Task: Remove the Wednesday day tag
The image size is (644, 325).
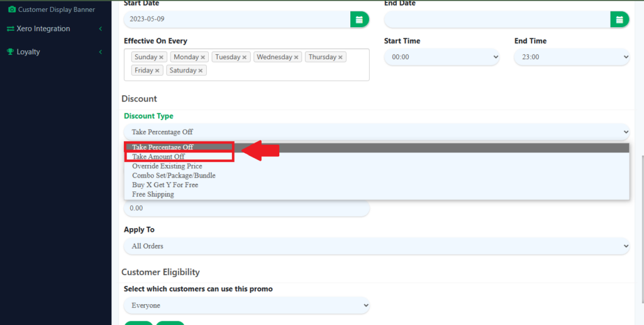Action: pos(296,57)
